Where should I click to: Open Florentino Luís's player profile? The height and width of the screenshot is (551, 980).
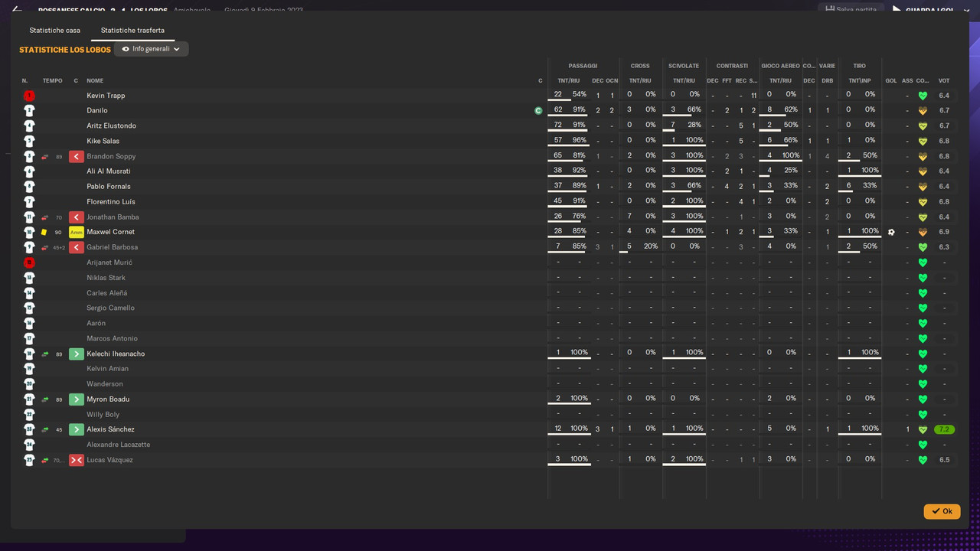coord(111,202)
